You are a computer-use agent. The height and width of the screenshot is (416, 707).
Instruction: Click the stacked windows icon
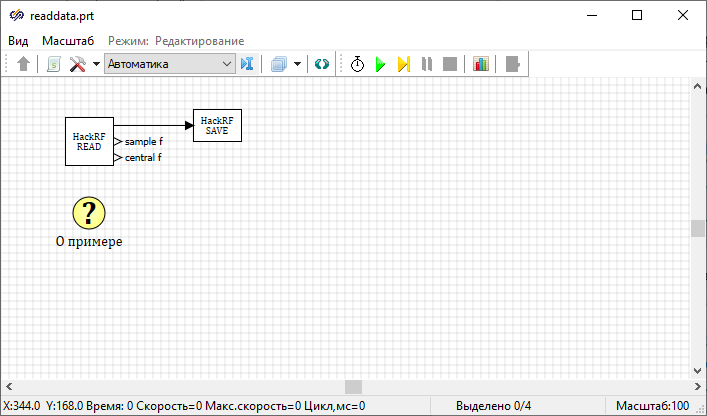coord(279,64)
